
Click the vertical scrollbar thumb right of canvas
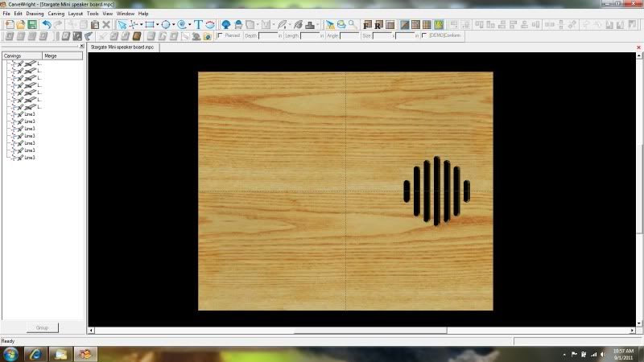tap(639, 191)
